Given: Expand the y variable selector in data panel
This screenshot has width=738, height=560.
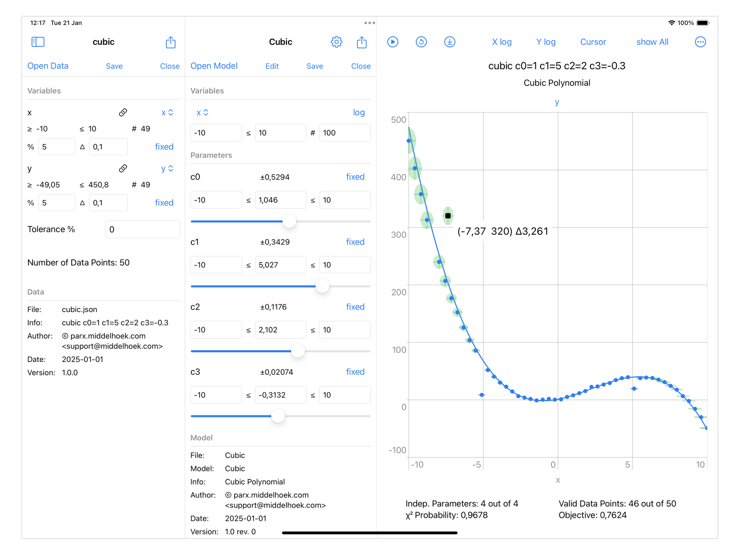Looking at the screenshot, I should 167,169.
